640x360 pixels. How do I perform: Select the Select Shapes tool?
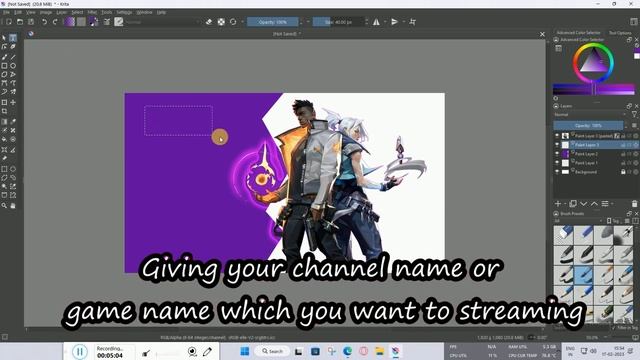tap(4, 38)
